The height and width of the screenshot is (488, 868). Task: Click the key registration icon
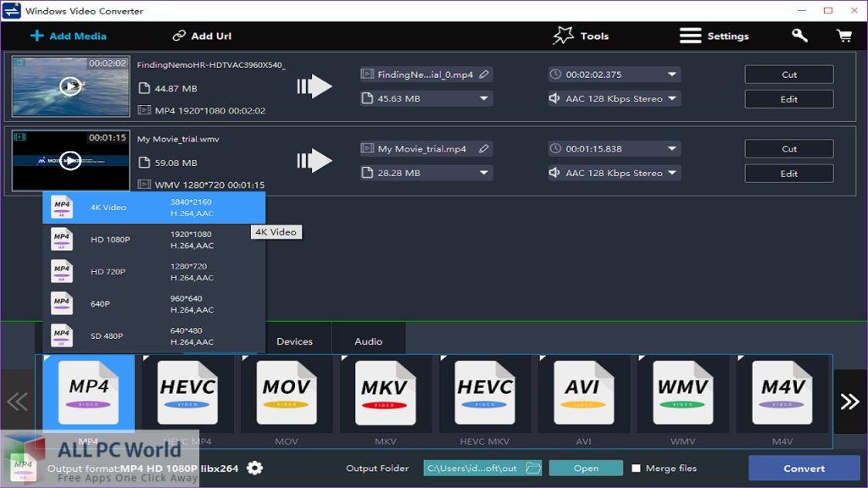coord(799,36)
